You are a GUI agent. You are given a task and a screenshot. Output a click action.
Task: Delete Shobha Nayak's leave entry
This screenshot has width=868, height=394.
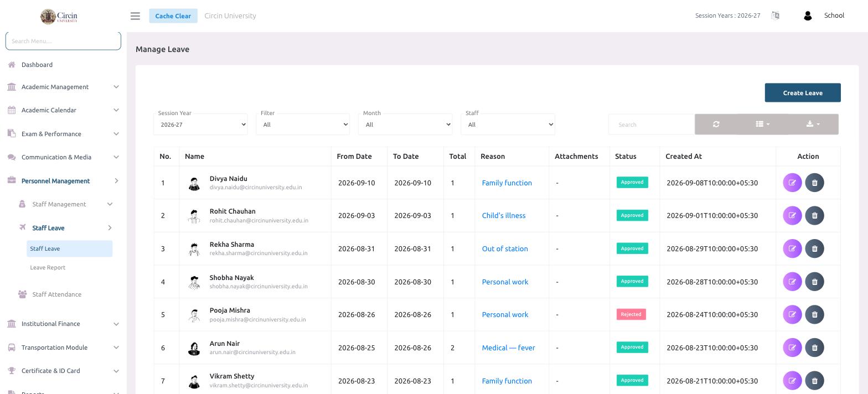pyautogui.click(x=814, y=282)
